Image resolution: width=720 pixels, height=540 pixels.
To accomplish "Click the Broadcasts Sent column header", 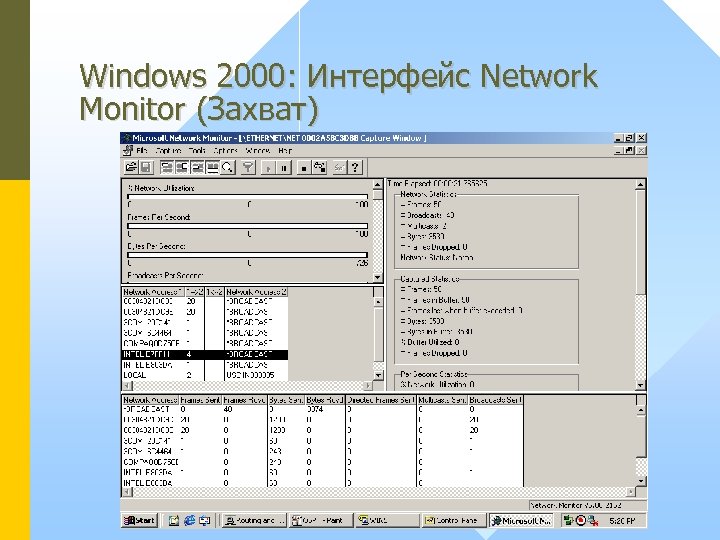I will 495,400.
